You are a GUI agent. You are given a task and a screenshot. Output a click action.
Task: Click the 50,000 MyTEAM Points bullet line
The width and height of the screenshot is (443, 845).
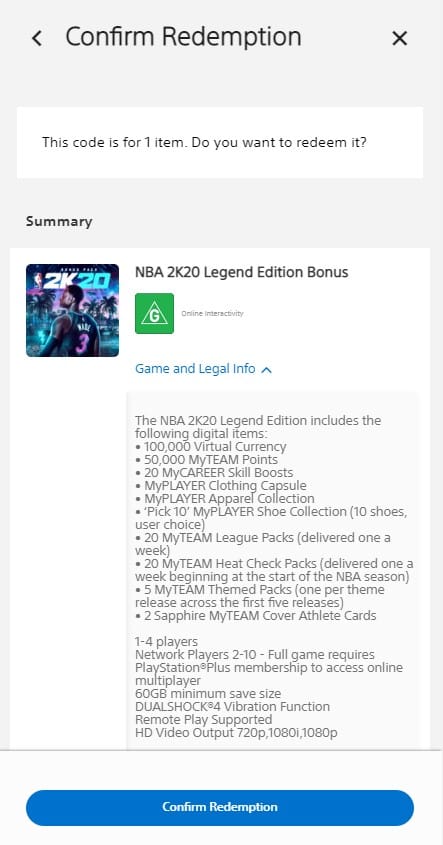206,460
